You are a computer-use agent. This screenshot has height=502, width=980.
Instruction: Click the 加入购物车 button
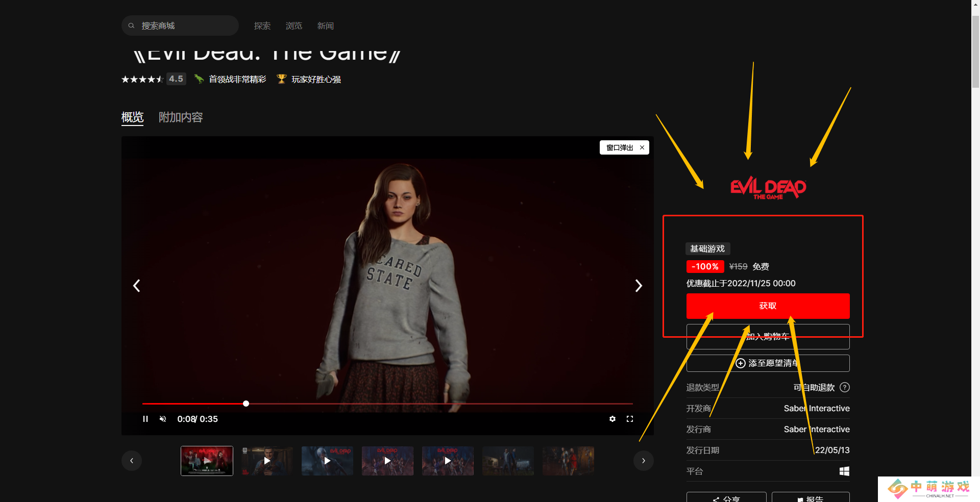click(x=768, y=337)
